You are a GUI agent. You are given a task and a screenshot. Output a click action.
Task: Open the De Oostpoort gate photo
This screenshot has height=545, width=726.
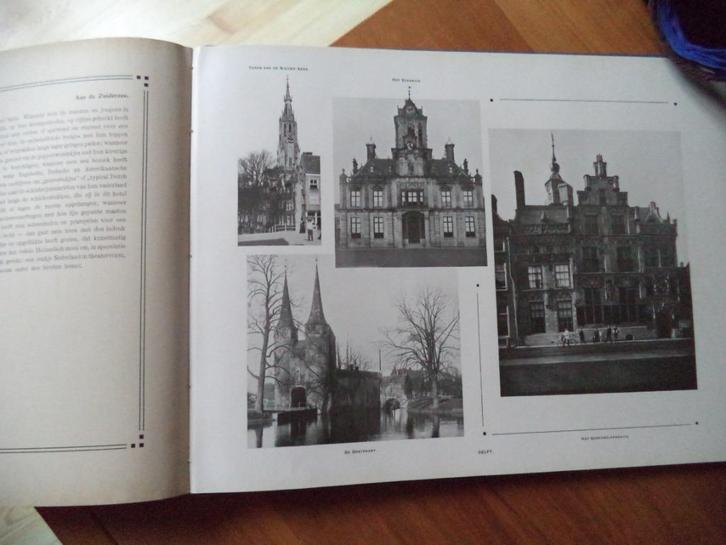click(x=354, y=350)
